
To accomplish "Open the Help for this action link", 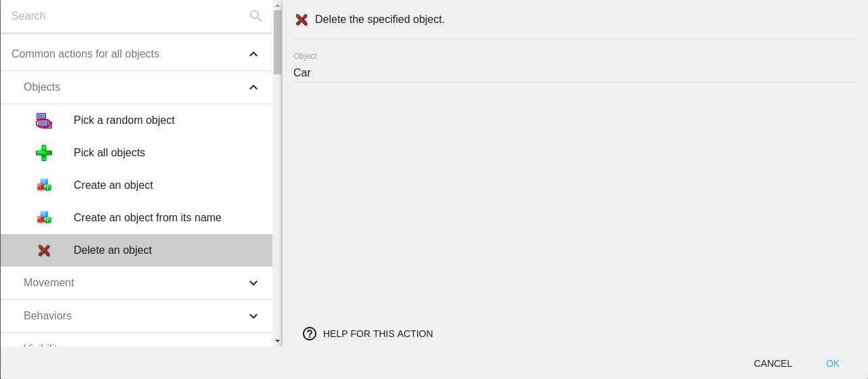I will [x=377, y=334].
